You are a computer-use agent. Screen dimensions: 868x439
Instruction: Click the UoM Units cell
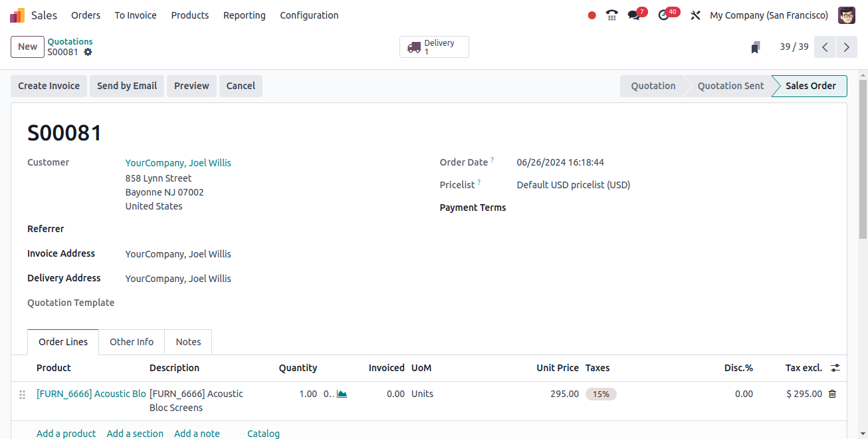pos(422,394)
